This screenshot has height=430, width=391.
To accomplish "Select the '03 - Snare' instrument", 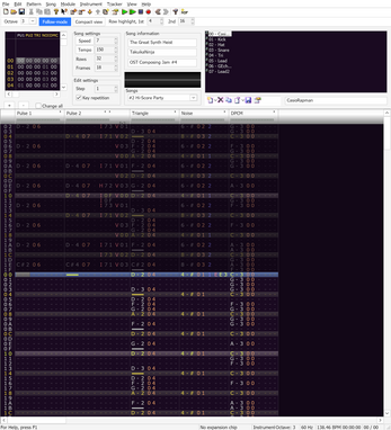I will click(x=219, y=50).
